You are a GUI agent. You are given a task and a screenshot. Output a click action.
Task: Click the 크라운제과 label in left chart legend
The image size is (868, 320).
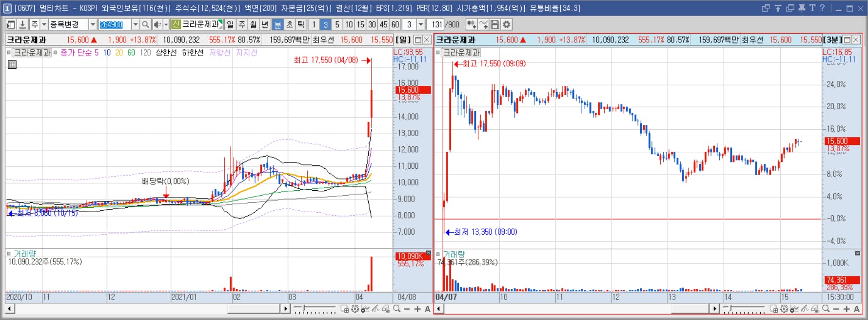tap(32, 53)
